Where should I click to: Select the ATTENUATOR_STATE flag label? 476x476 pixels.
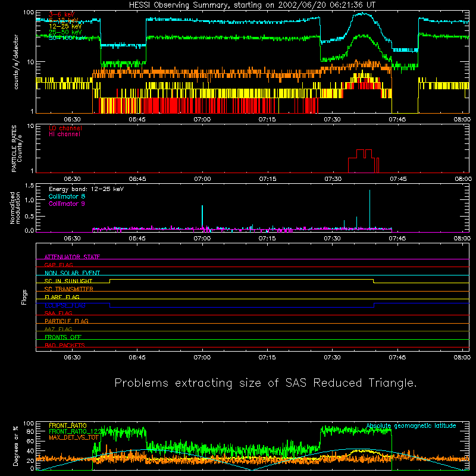(72, 257)
